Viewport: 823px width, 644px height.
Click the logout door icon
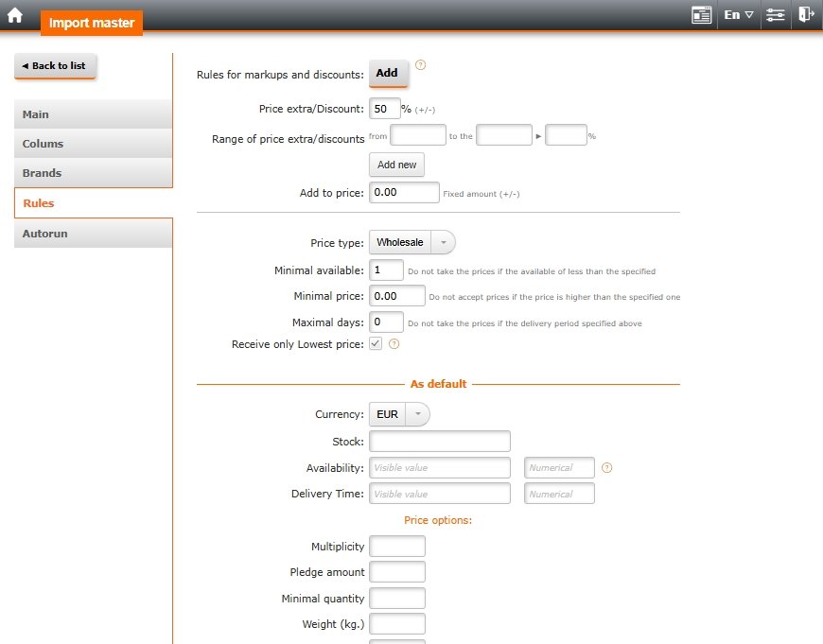[x=805, y=15]
